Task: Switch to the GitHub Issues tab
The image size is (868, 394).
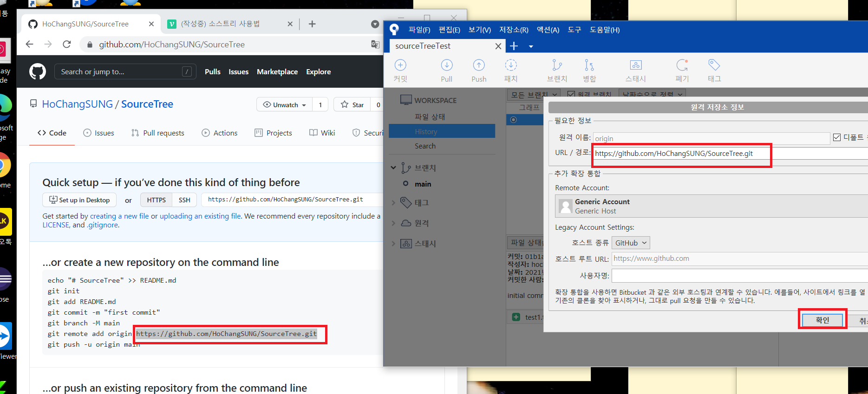Action: click(x=98, y=133)
